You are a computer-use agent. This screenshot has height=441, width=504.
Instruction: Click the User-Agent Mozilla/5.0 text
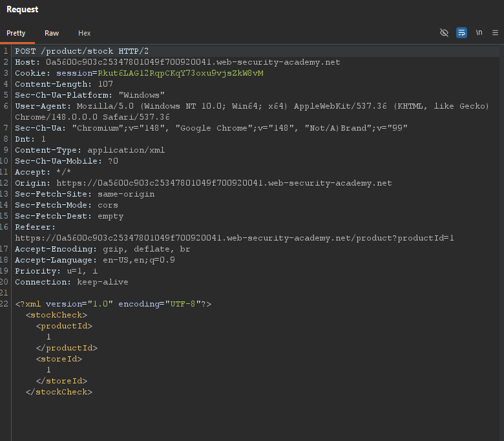pyautogui.click(x=105, y=106)
